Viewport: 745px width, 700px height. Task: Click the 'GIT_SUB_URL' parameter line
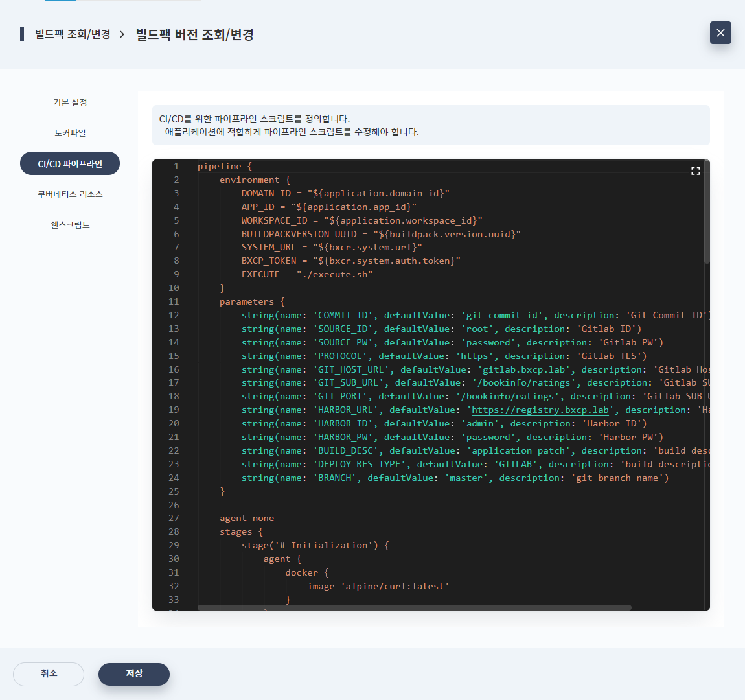pyautogui.click(x=475, y=383)
